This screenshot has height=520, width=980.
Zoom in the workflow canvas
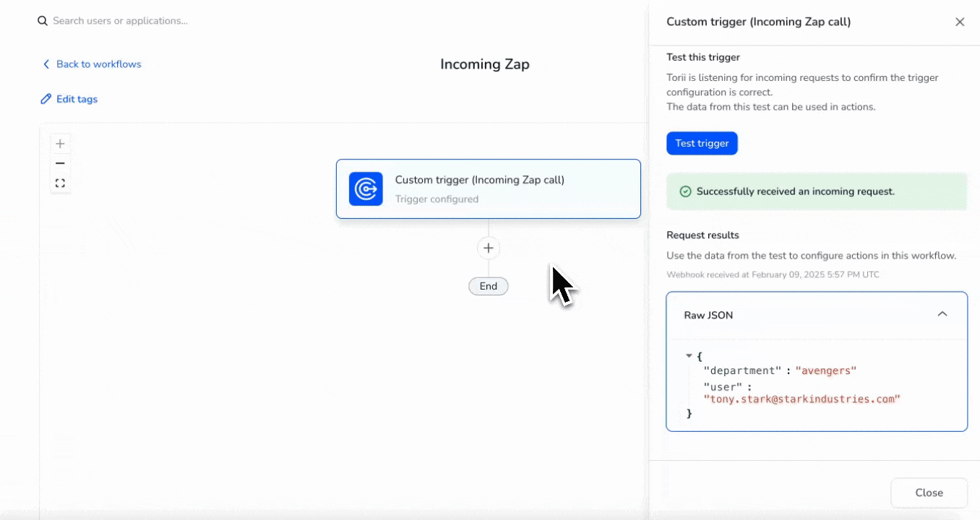click(60, 144)
